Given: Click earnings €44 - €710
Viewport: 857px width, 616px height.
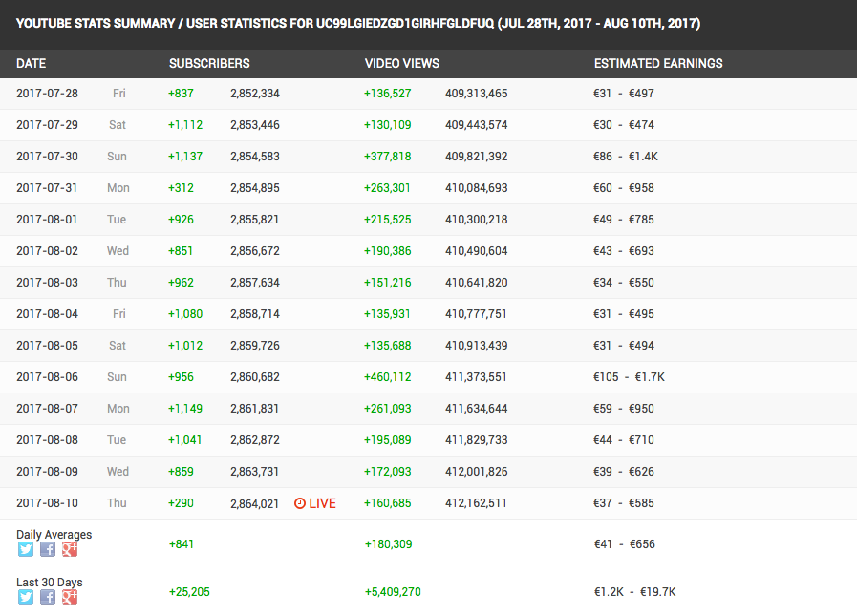Looking at the screenshot, I should pyautogui.click(x=624, y=440).
